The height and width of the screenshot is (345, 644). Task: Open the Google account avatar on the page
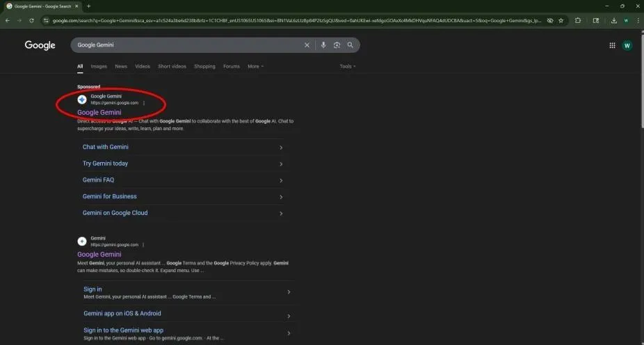(x=627, y=46)
